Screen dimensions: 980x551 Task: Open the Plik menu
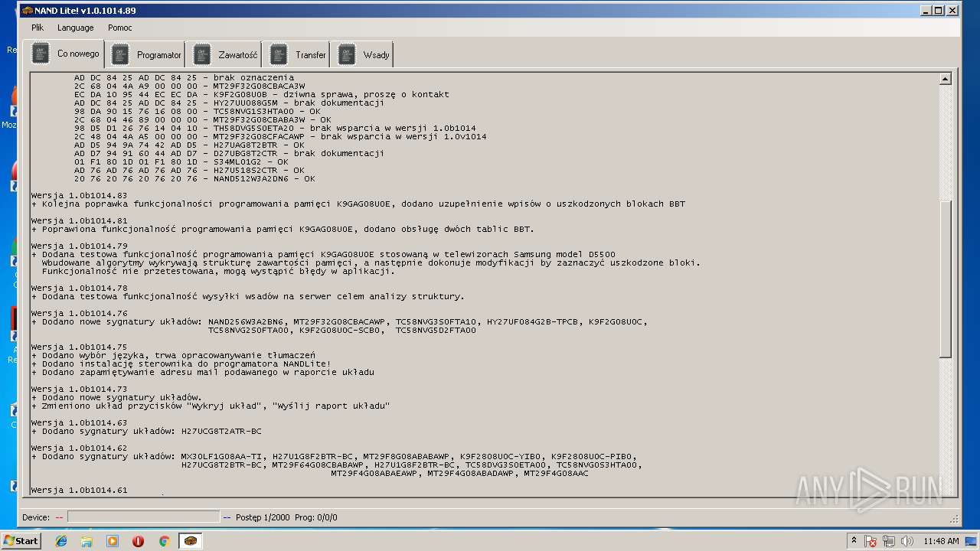tap(38, 28)
